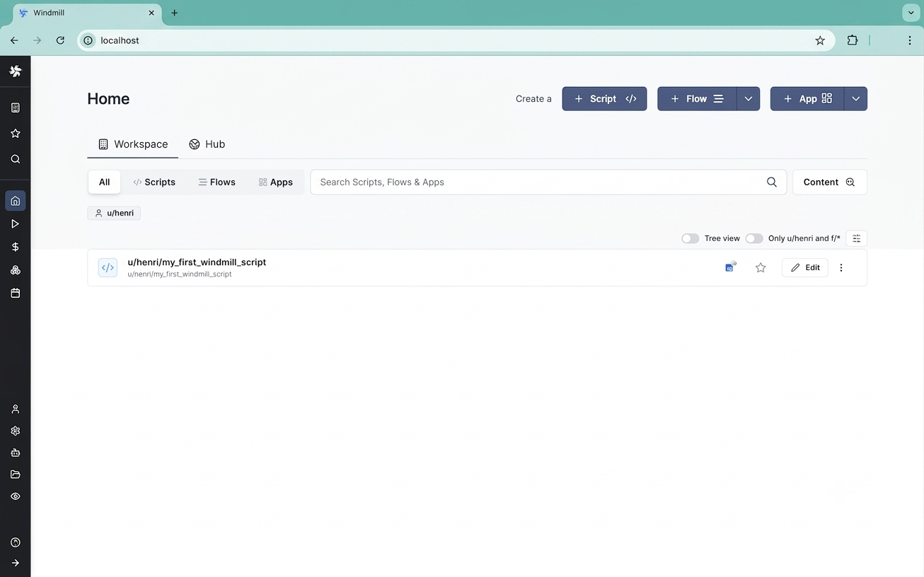The height and width of the screenshot is (577, 924).
Task: Switch to the Hub tab
Action: (207, 144)
